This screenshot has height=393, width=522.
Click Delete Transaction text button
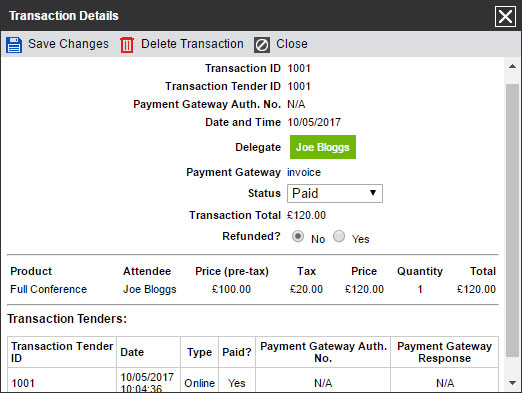click(192, 44)
